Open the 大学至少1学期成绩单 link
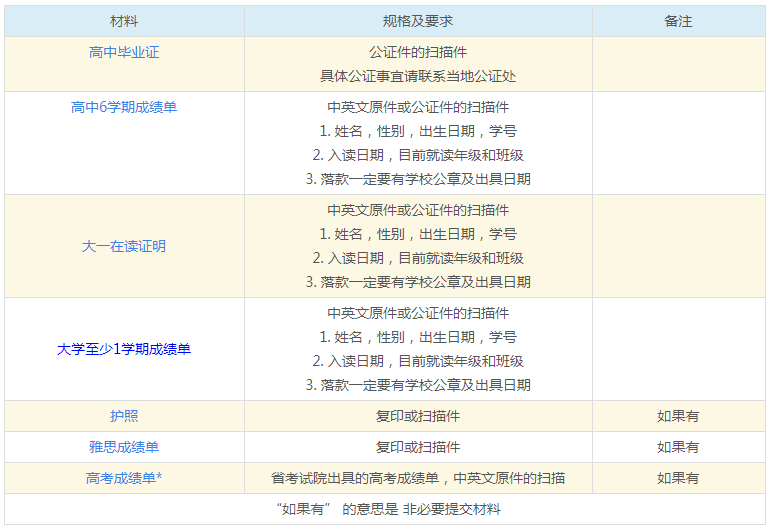The width and height of the screenshot is (772, 531). coord(124,349)
